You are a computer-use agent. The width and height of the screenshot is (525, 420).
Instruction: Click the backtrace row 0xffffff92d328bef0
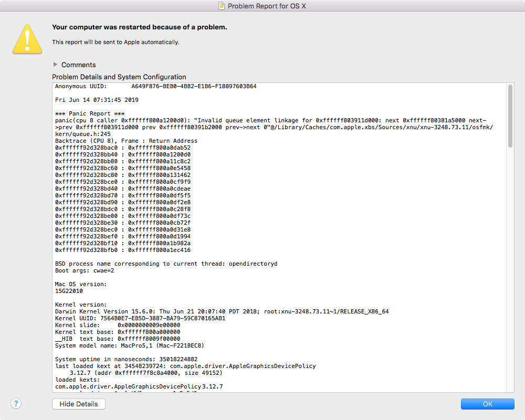point(123,236)
